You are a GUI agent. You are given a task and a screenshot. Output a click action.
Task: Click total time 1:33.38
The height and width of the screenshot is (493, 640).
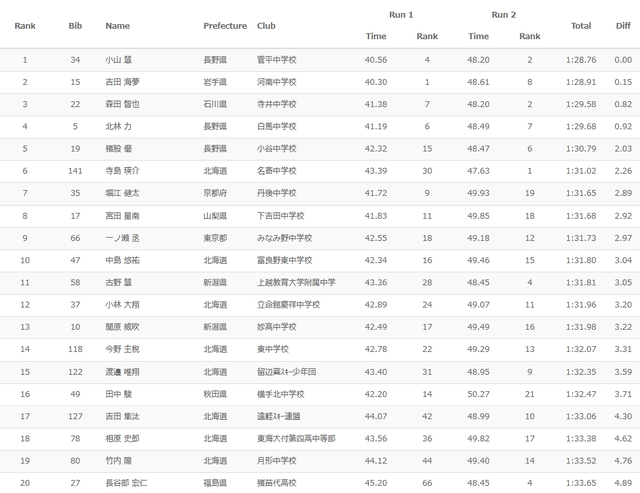pyautogui.click(x=581, y=438)
